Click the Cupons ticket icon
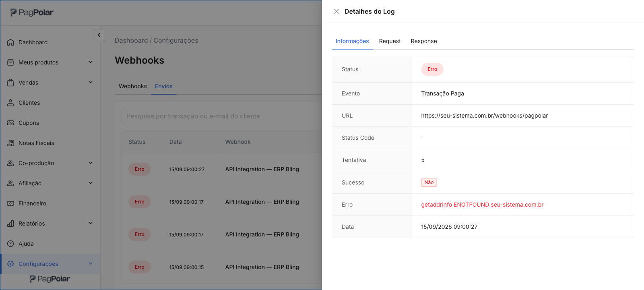Image resolution: width=644 pixels, height=290 pixels. click(x=10, y=123)
